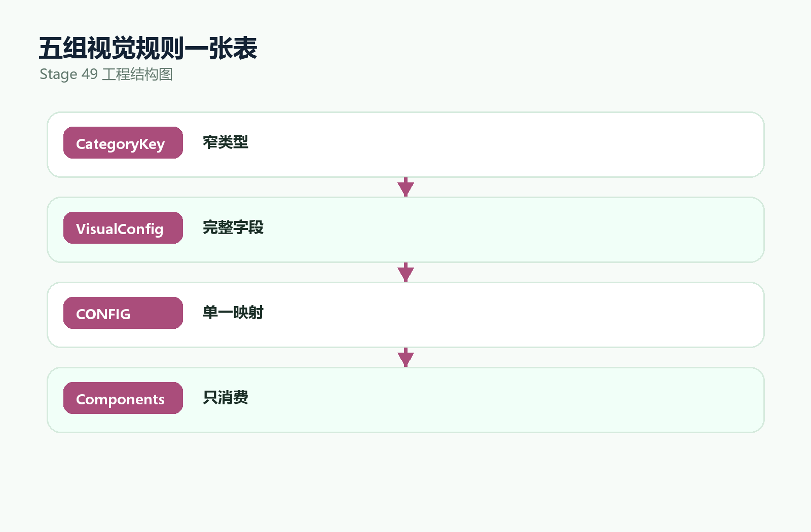This screenshot has width=811, height=532.
Task: Click the arrow above the Components row
Action: point(405,357)
